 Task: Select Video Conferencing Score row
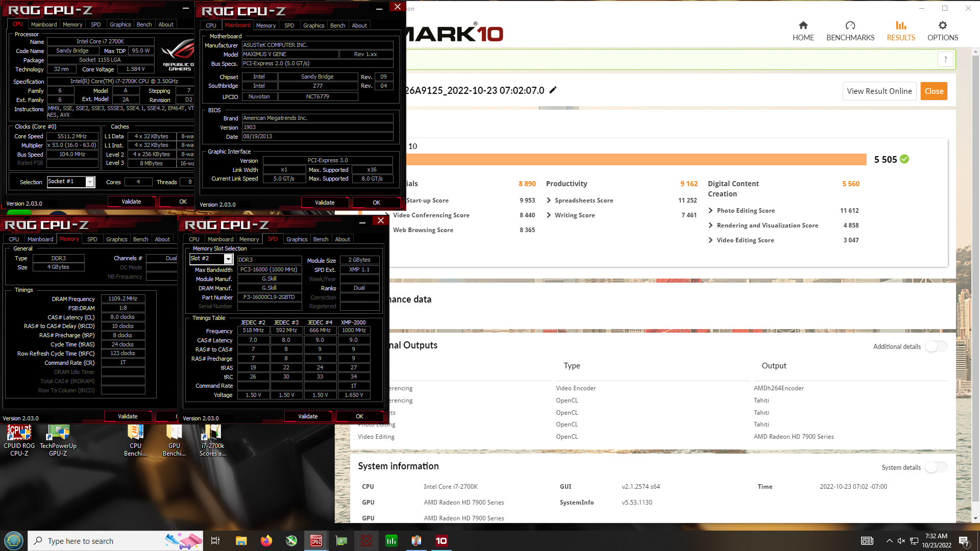tap(463, 215)
